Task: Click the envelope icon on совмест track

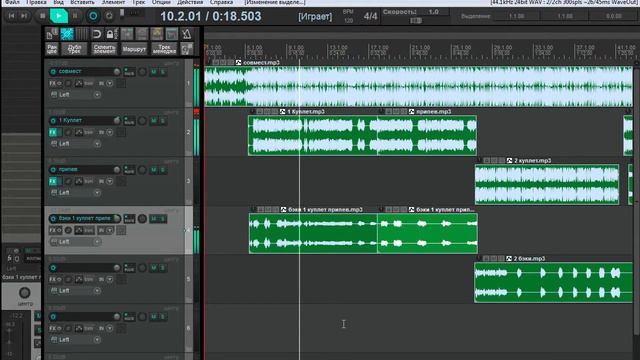Action: point(79,83)
